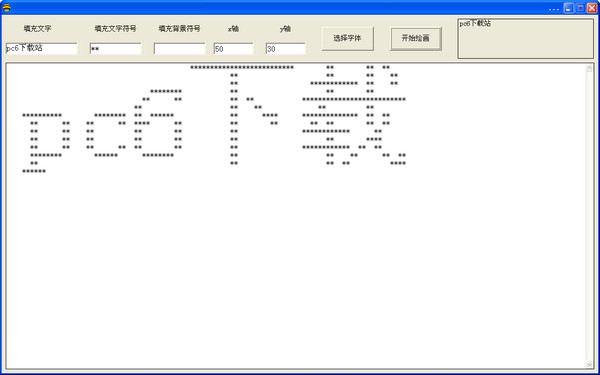
Task: Click the 填充背景符号 label
Action: [x=179, y=29]
